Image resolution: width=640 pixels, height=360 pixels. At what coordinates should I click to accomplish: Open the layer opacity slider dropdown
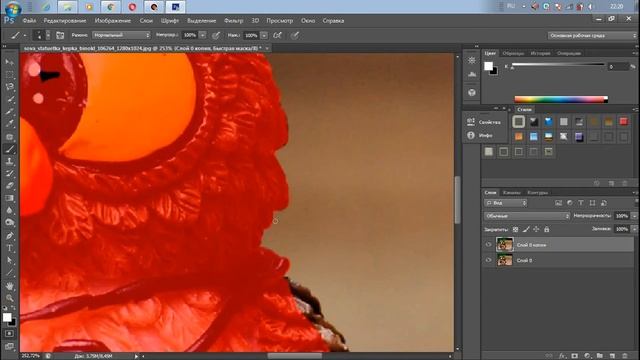point(634,216)
